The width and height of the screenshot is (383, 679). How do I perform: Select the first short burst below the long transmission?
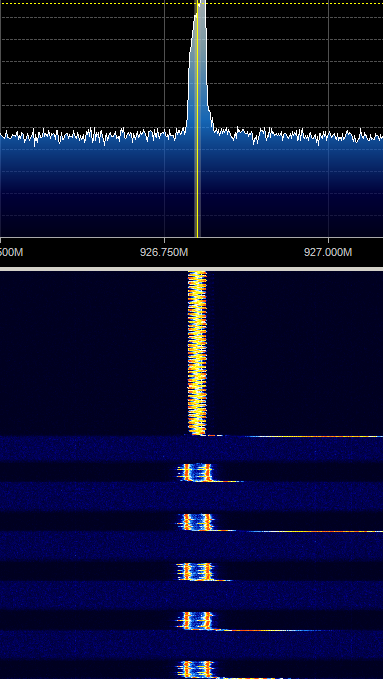coord(195,472)
